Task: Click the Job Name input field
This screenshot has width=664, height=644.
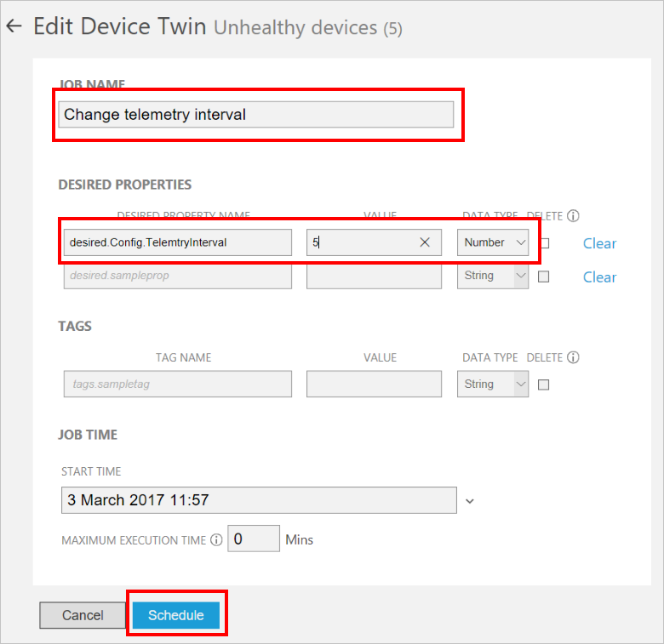Action: click(x=255, y=115)
